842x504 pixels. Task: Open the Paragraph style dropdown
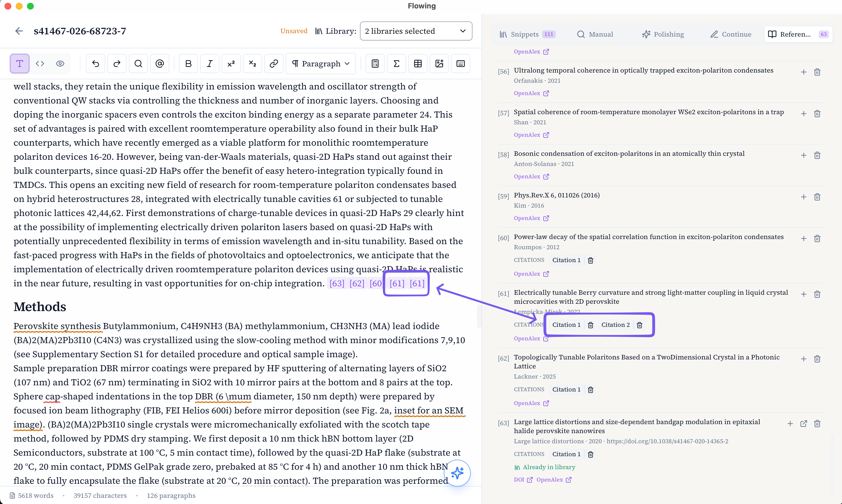pyautogui.click(x=321, y=64)
